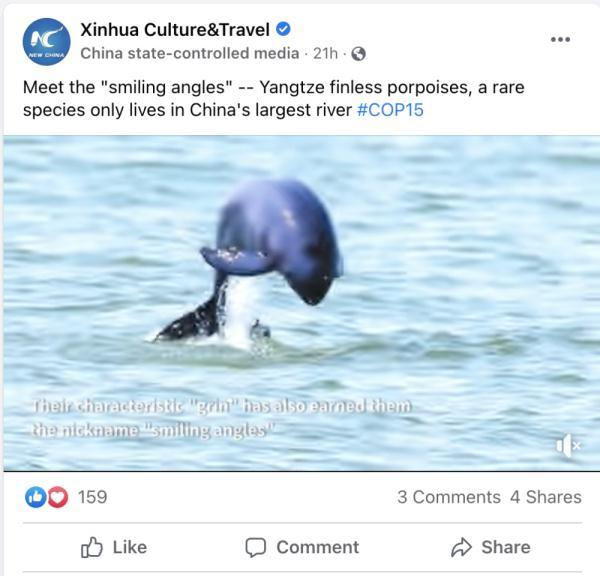Click the Comment button label

pos(318,547)
